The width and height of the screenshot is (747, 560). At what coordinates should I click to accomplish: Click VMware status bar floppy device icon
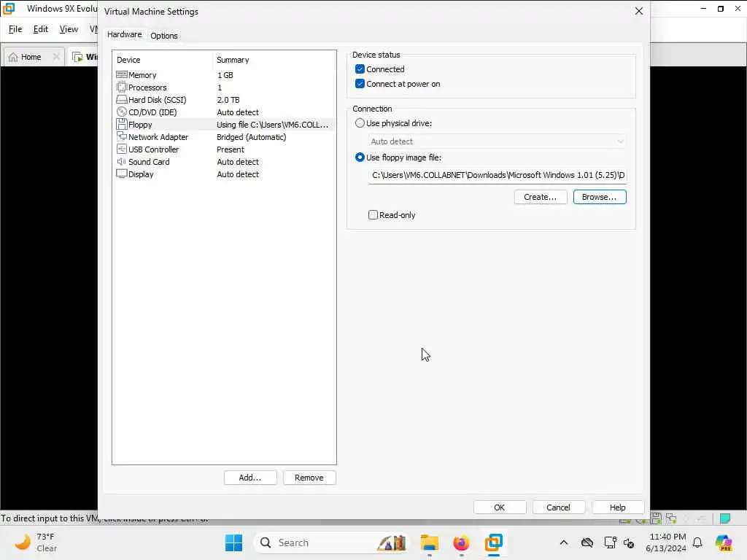coord(656,518)
